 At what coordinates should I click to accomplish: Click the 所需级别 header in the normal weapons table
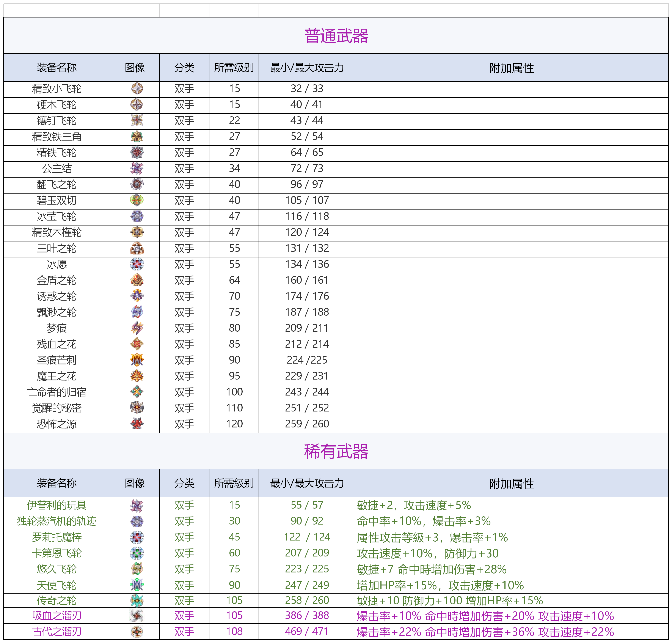pos(234,68)
